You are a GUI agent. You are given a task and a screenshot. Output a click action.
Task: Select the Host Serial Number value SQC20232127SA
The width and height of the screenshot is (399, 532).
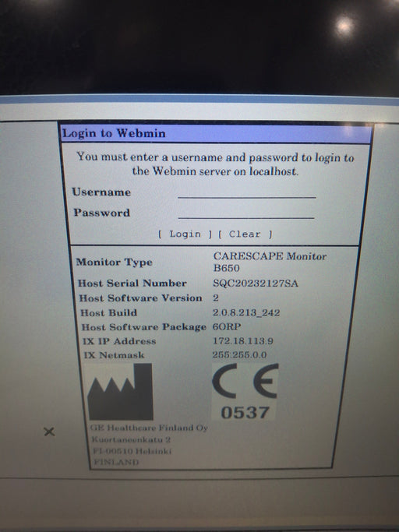256,284
